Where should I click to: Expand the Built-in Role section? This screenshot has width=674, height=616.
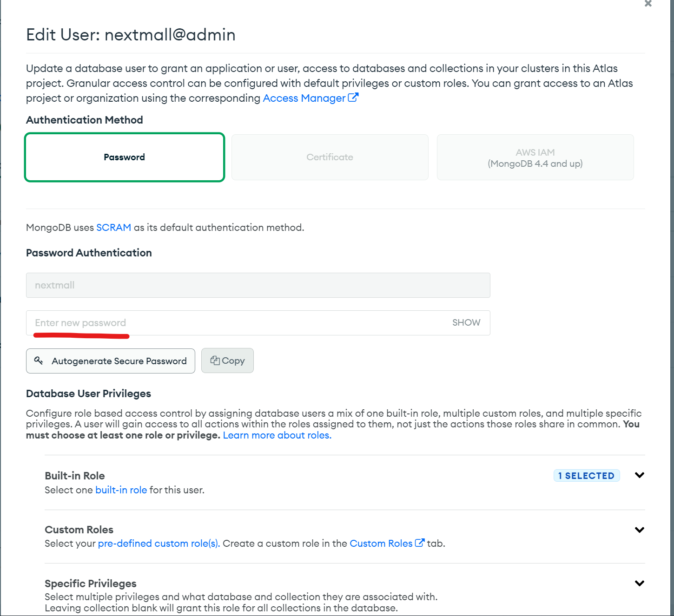point(640,475)
